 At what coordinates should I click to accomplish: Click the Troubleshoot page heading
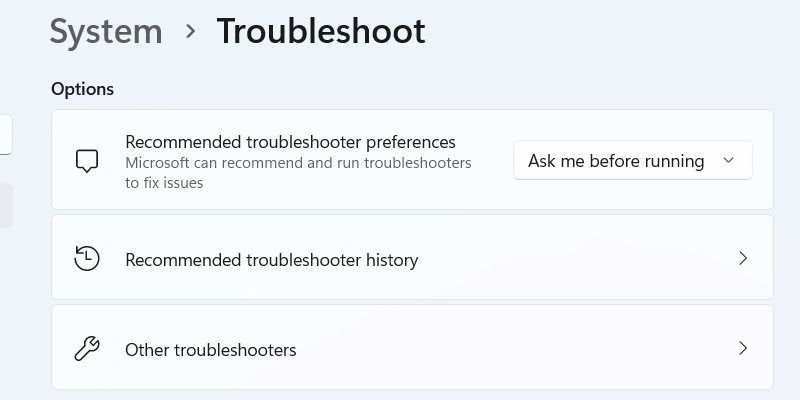tap(321, 32)
